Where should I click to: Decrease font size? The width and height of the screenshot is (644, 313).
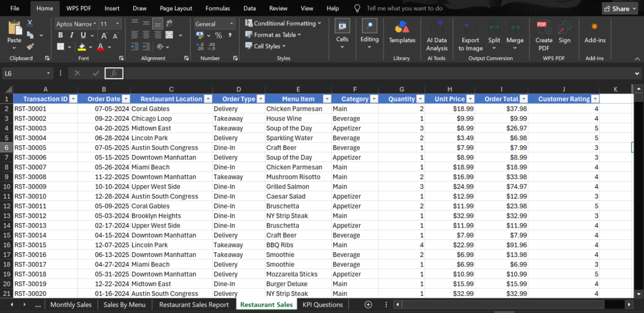click(x=115, y=36)
